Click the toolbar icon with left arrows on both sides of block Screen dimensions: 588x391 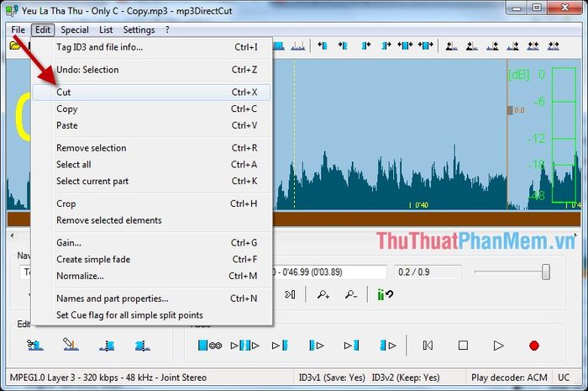coord(406,45)
